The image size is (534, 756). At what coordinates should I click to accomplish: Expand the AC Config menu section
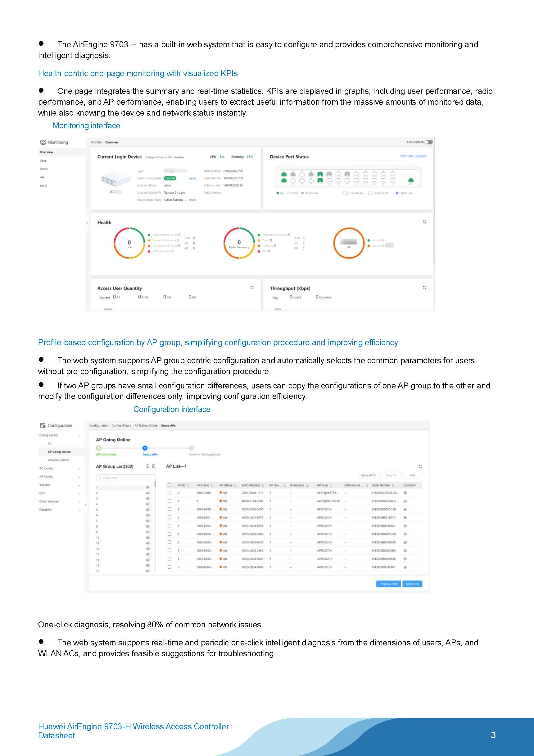point(79,469)
